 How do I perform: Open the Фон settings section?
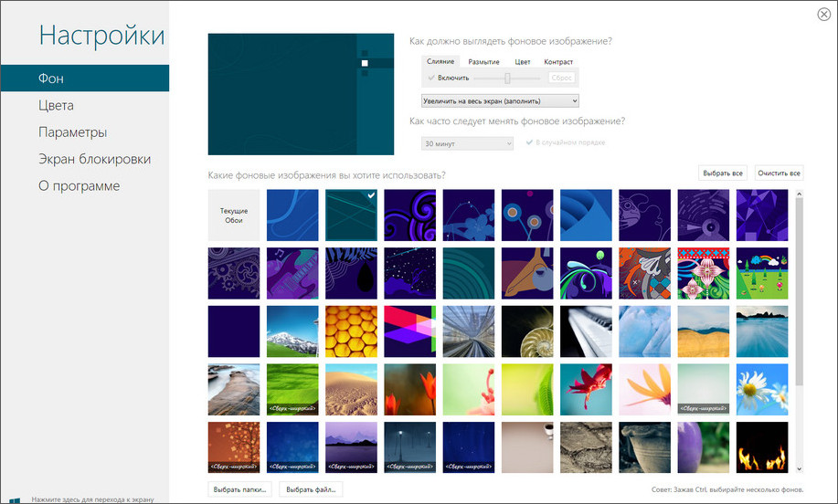84,79
